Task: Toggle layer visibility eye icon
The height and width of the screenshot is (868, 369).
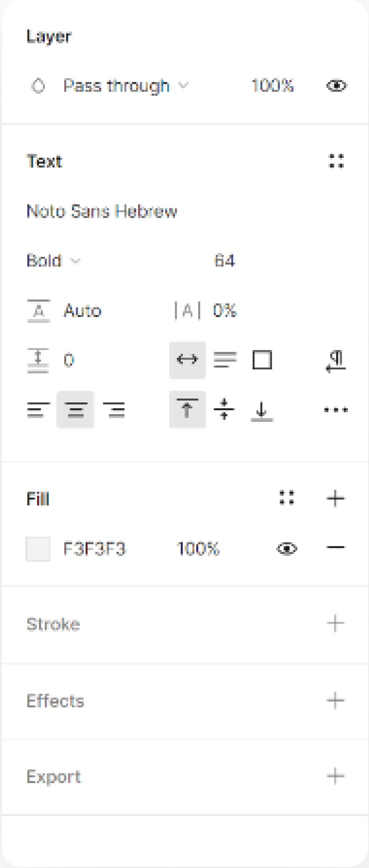Action: [x=336, y=86]
